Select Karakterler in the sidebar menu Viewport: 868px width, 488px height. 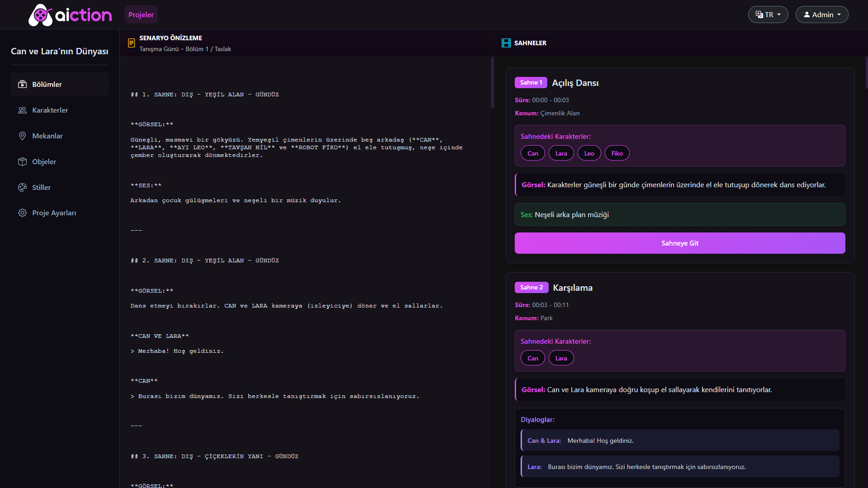click(50, 110)
